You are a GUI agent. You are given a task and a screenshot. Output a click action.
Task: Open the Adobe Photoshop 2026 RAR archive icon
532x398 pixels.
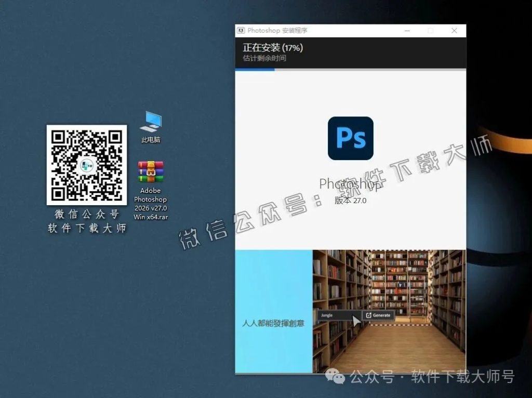pos(150,171)
